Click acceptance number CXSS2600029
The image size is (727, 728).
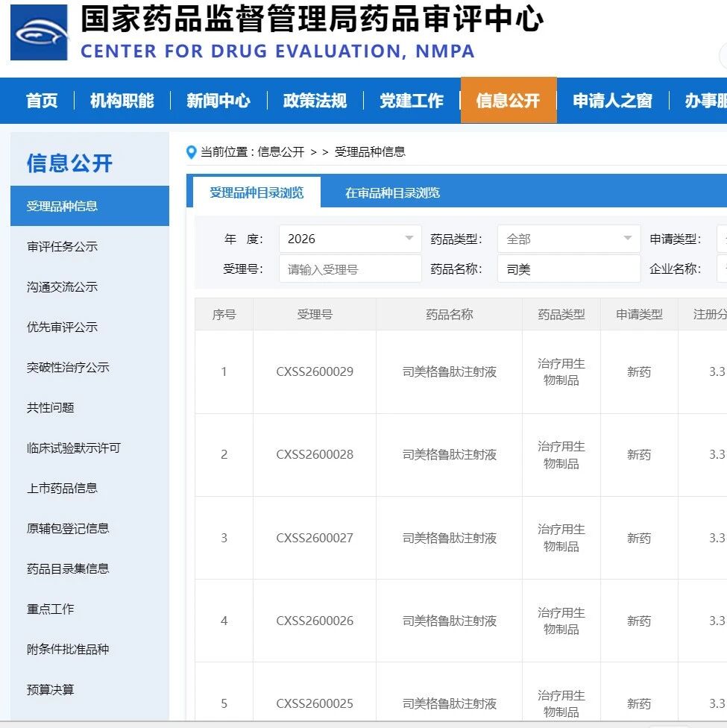tap(315, 371)
